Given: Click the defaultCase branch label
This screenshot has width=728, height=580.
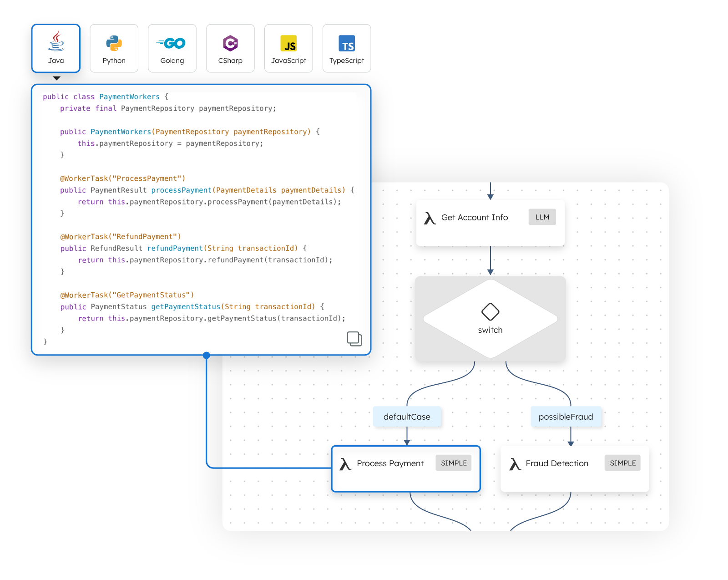Looking at the screenshot, I should point(407,417).
